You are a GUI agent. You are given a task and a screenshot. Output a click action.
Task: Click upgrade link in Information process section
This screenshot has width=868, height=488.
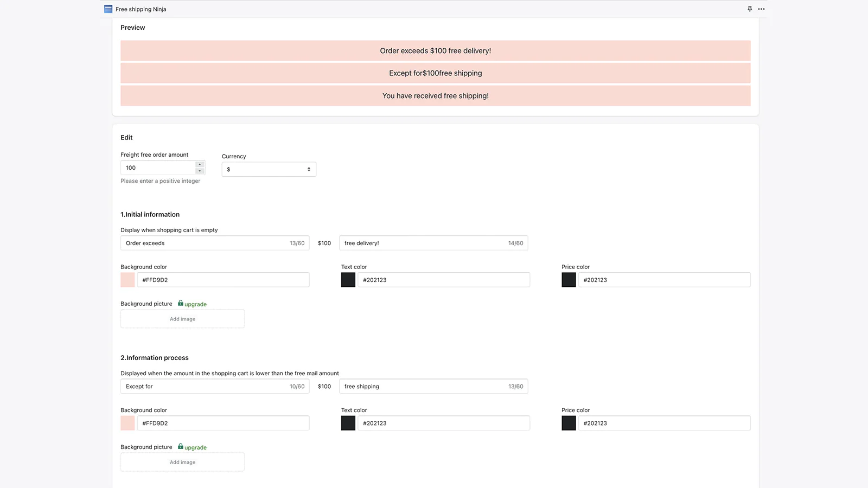coord(195,447)
